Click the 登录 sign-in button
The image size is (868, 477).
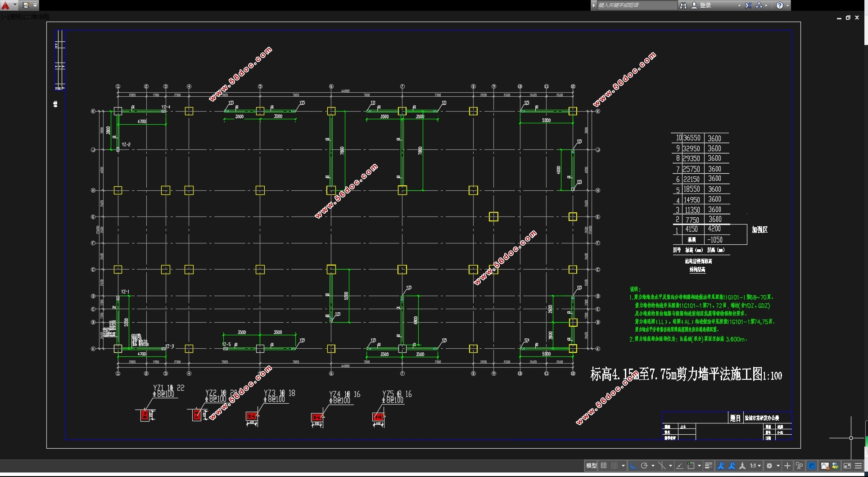[705, 5]
